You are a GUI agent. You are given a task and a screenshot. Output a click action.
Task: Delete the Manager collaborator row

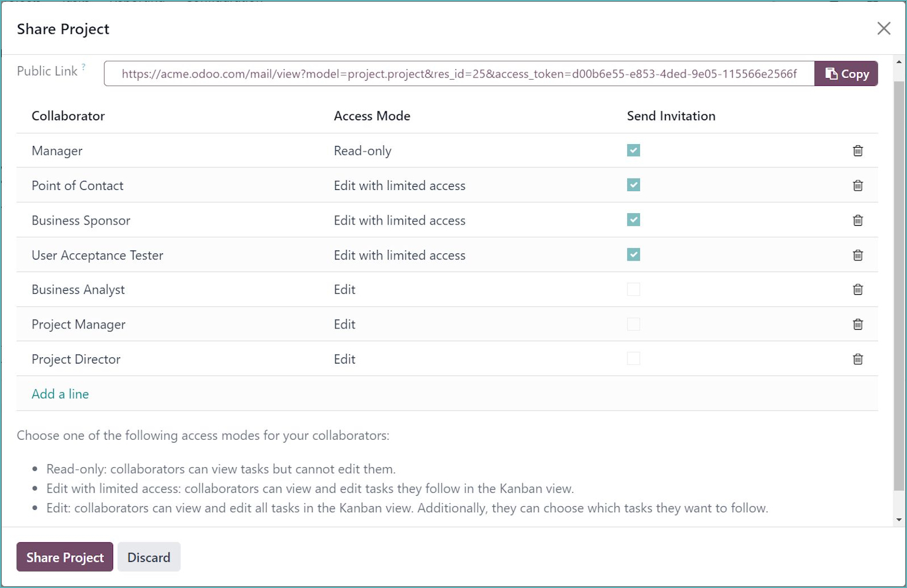click(x=858, y=150)
